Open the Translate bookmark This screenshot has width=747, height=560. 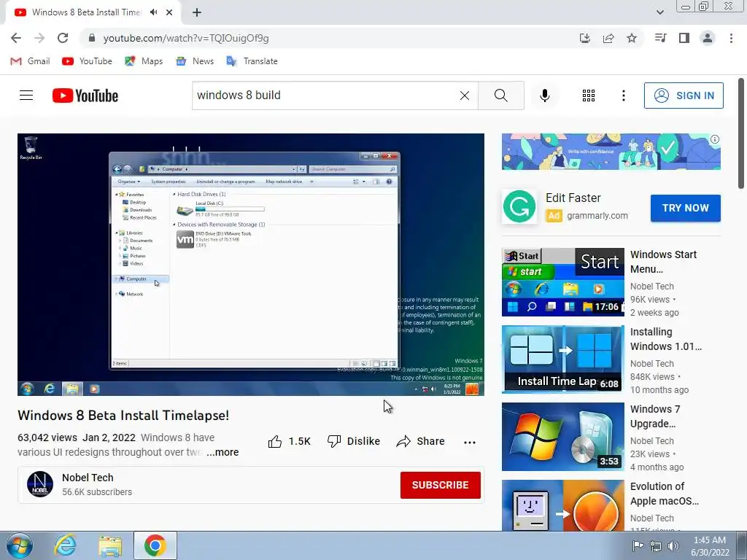tap(252, 61)
